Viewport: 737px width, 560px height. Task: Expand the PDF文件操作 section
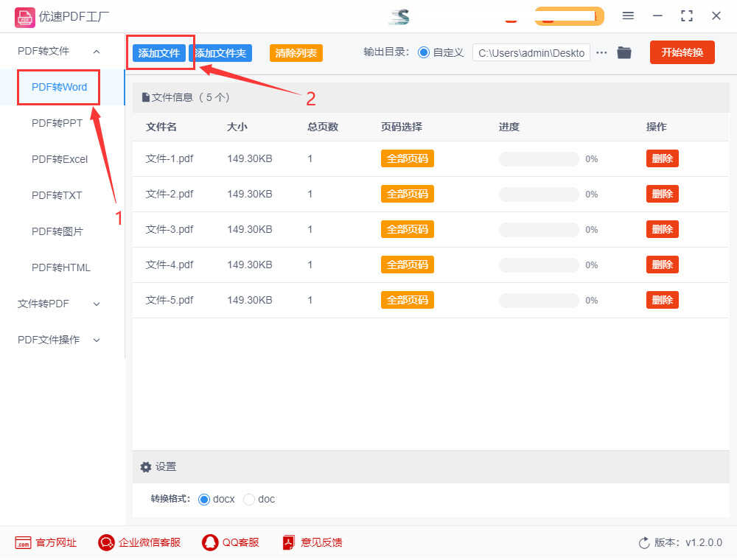coord(97,340)
